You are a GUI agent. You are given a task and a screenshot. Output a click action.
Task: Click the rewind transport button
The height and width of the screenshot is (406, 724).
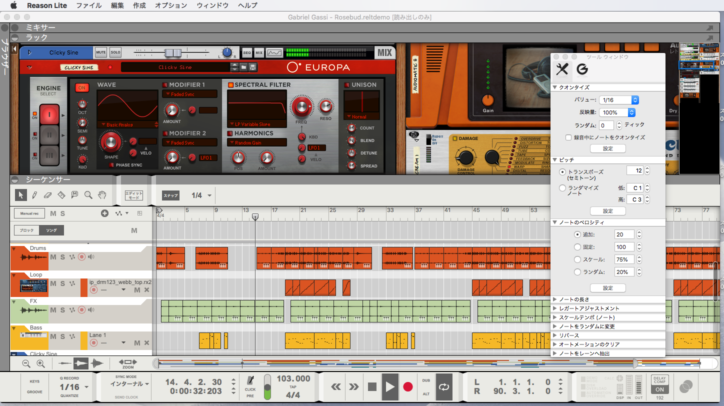click(336, 387)
